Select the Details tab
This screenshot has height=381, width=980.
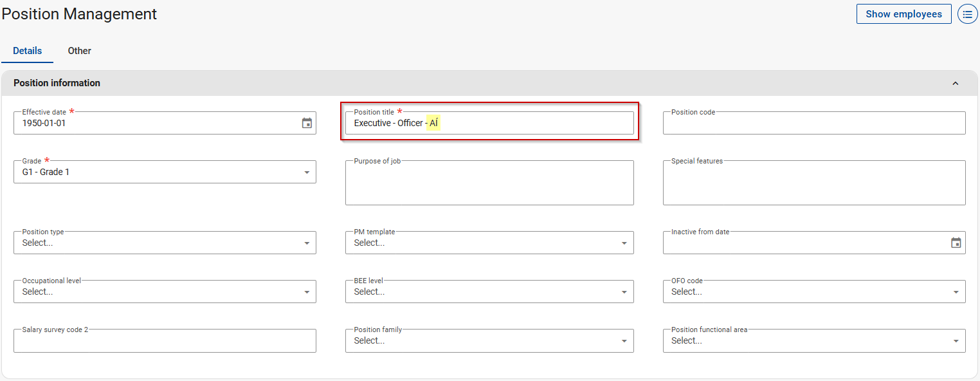[x=28, y=51]
